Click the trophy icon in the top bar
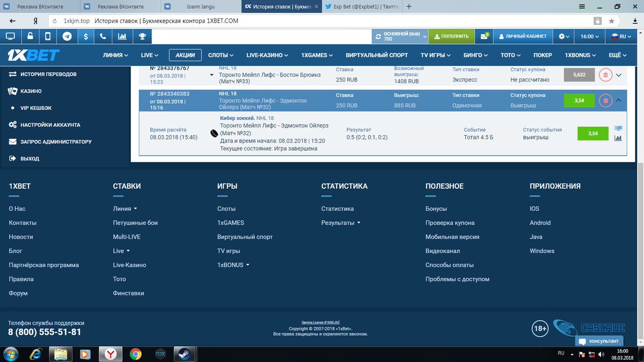This screenshot has width=644, height=362. (142, 36)
